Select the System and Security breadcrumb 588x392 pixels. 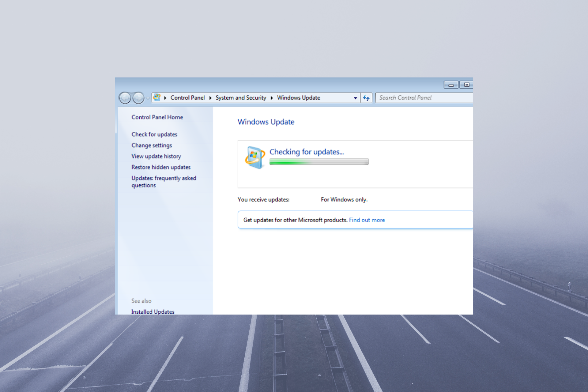[x=241, y=98]
